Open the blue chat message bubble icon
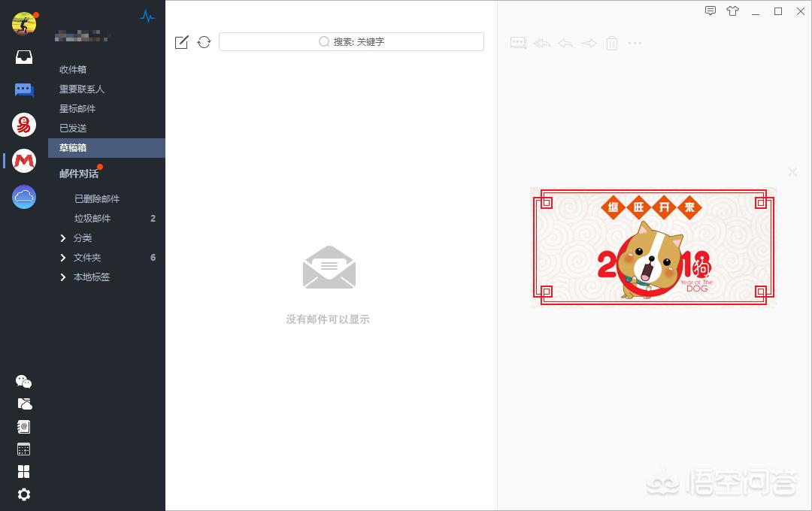Image resolution: width=812 pixels, height=511 pixels. [24, 91]
